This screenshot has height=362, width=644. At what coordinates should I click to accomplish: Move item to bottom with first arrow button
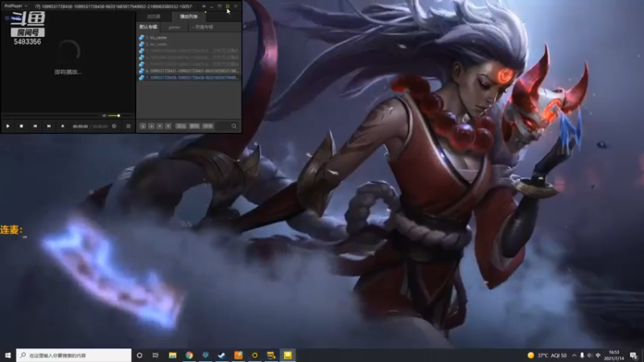click(143, 126)
